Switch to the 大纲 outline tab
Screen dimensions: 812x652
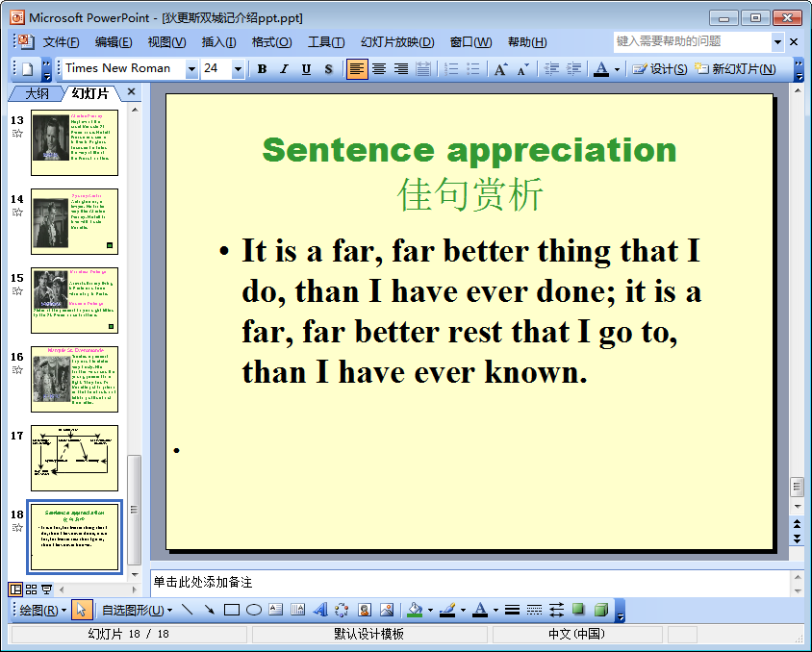coord(37,93)
